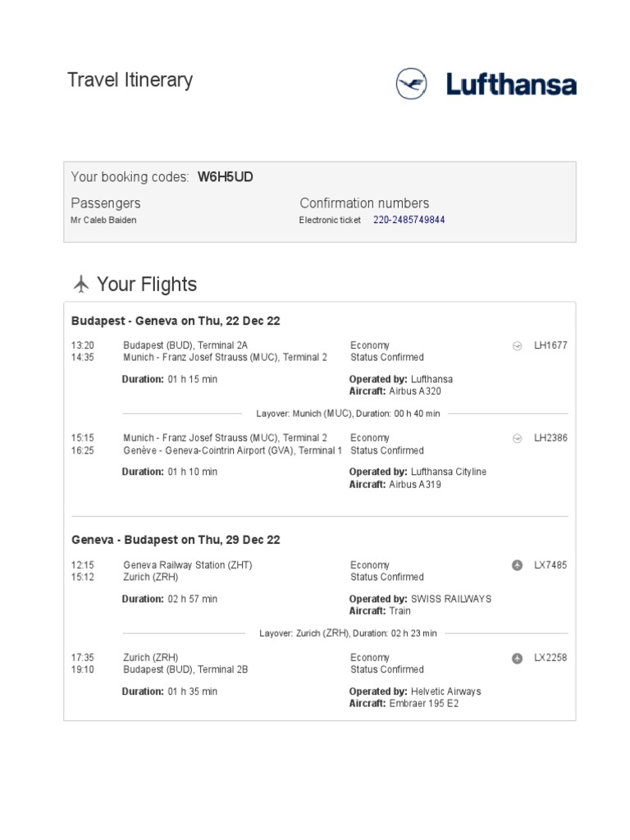Viewport: 630px width, 840px height.
Task: Open the electronic ticket number 220-2485749844
Action: 409,221
